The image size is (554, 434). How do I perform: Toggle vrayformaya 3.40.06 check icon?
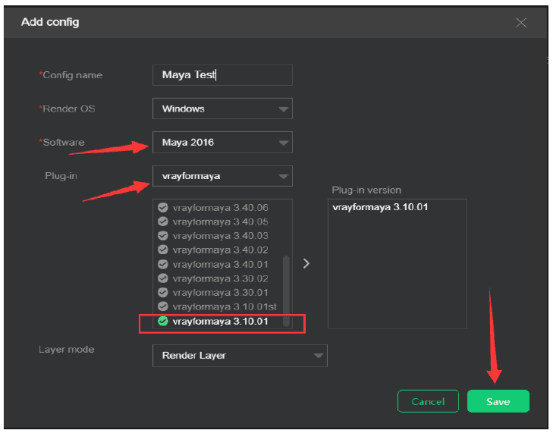pyautogui.click(x=163, y=207)
